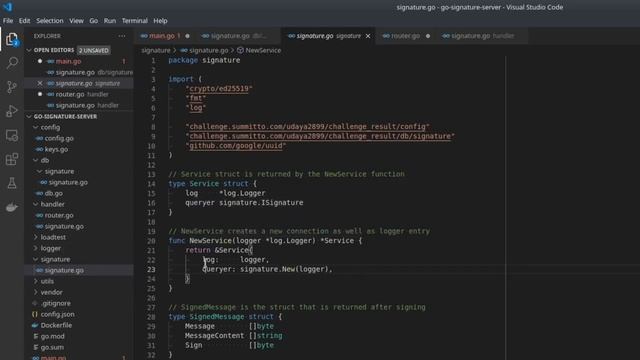The height and width of the screenshot is (360, 640).
Task: Open Explorer more actions ellipsis
Action: tap(122, 36)
